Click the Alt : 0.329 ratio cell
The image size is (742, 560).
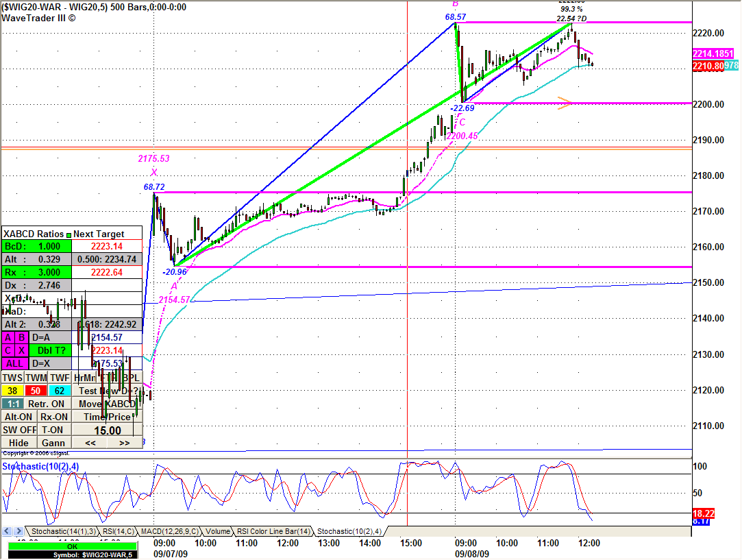pos(36,259)
